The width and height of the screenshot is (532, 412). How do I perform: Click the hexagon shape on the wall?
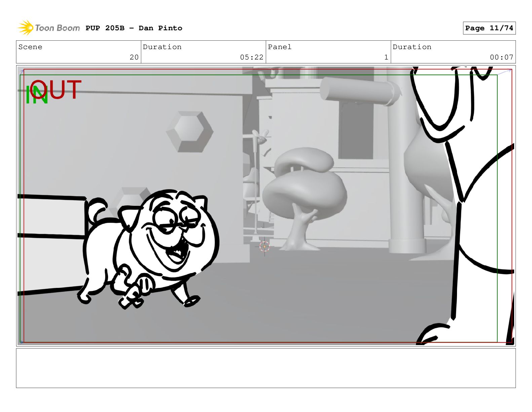190,132
